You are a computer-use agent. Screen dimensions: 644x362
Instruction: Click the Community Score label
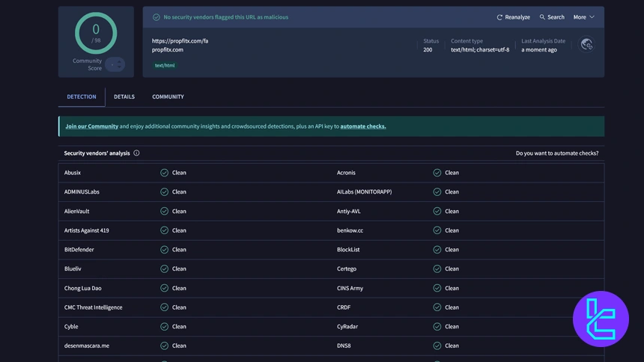(87, 64)
